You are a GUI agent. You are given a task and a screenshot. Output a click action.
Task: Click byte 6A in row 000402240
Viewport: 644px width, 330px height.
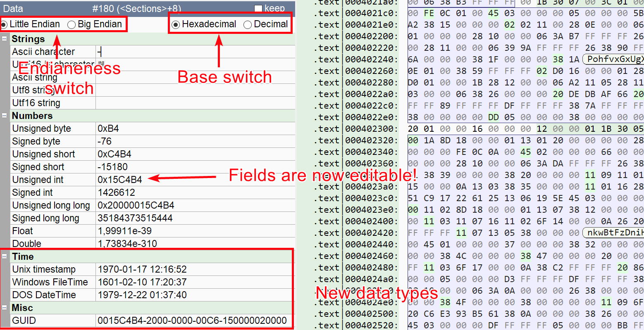tap(413, 59)
